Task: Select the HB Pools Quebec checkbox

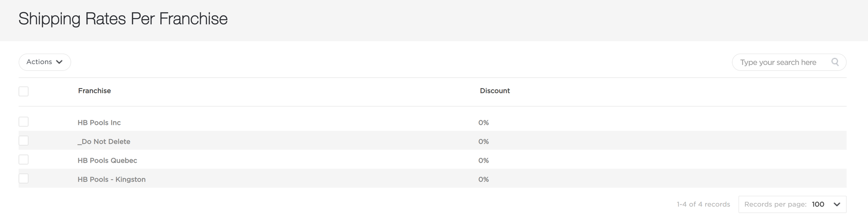Action: pyautogui.click(x=24, y=160)
